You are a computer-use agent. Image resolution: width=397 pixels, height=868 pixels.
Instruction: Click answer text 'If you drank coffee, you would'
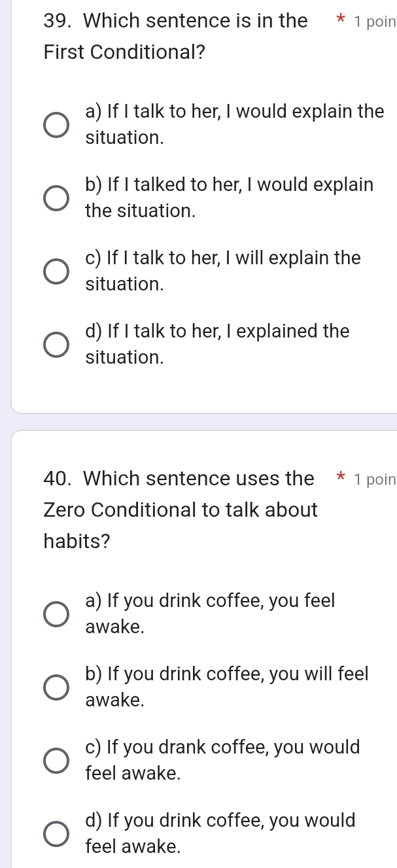[222, 760]
